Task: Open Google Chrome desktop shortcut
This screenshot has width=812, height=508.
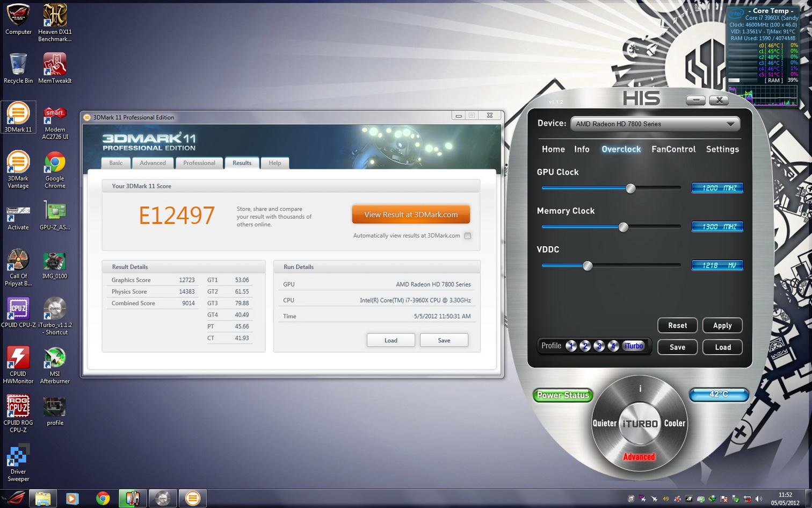Action: click(55, 170)
